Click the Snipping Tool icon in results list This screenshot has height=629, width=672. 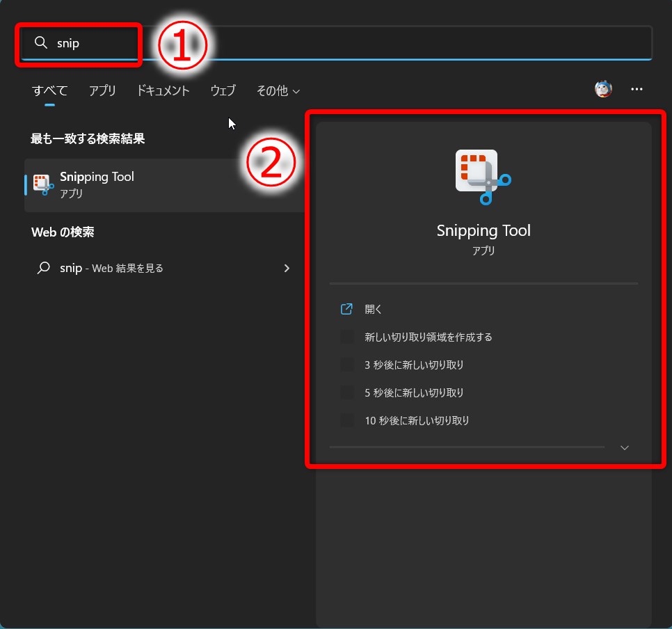pyautogui.click(x=43, y=185)
